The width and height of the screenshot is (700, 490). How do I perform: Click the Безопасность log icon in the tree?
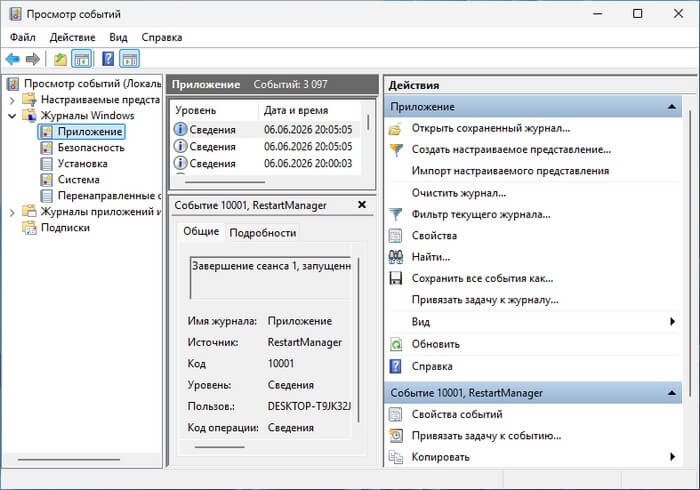pos(46,148)
